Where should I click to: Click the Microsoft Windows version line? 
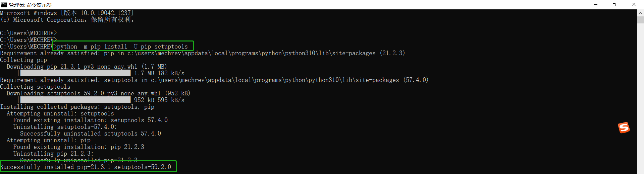click(x=67, y=13)
